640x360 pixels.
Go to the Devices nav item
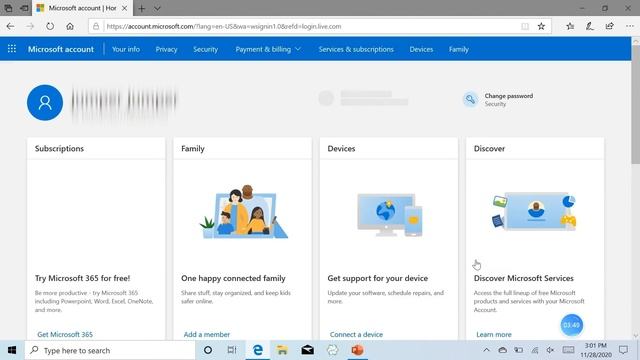421,49
